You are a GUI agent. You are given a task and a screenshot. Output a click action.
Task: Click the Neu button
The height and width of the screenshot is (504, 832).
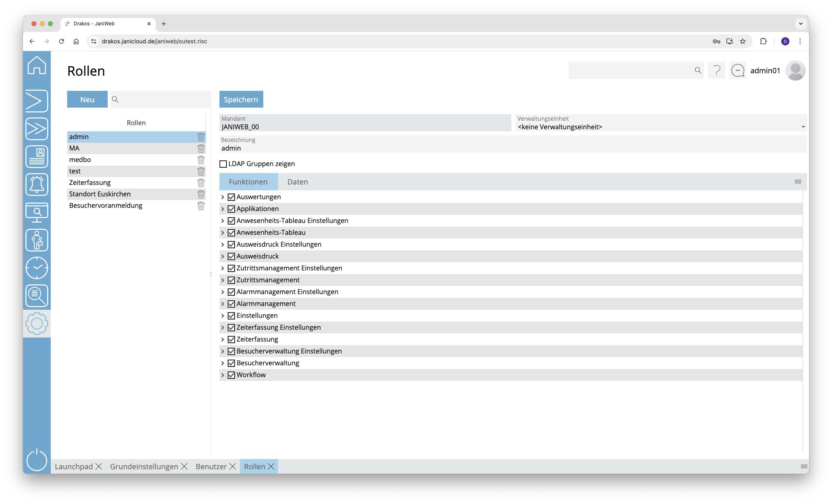pyautogui.click(x=87, y=99)
